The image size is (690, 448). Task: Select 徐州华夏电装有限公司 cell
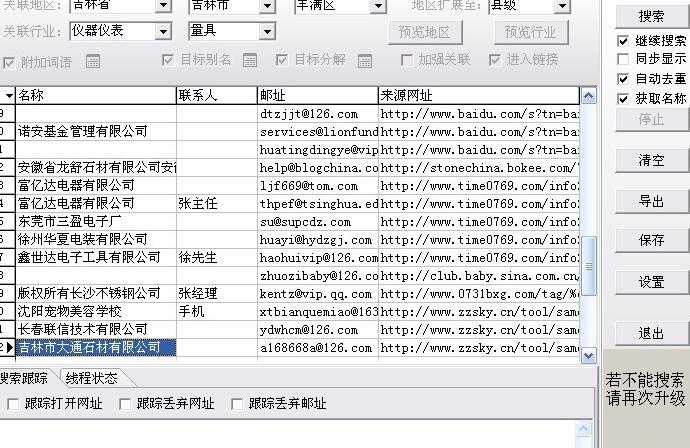click(96, 239)
